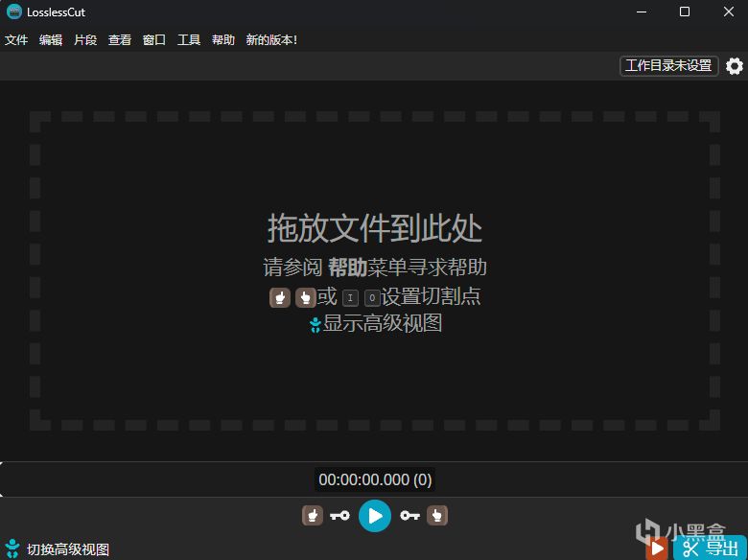Screen dimensions: 748x560
Task: Jump to previous keyframe with the left key icon
Action: click(x=339, y=516)
